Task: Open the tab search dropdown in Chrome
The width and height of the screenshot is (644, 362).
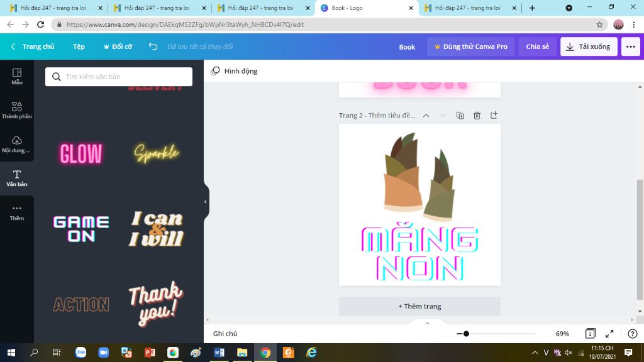Action: tap(569, 8)
